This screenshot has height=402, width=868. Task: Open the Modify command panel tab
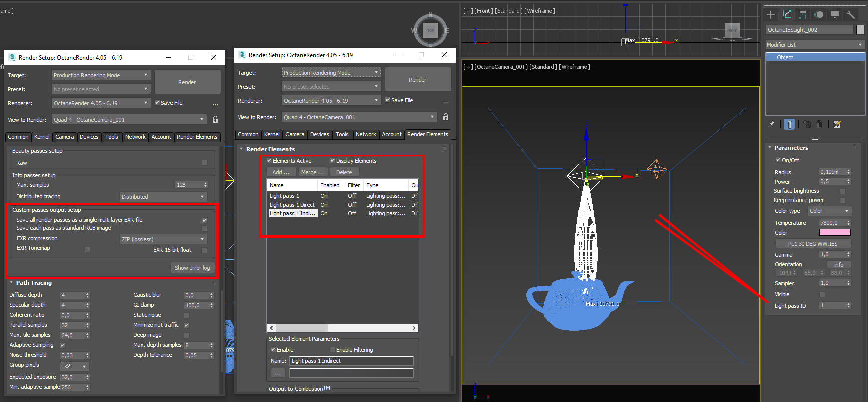coord(787,15)
